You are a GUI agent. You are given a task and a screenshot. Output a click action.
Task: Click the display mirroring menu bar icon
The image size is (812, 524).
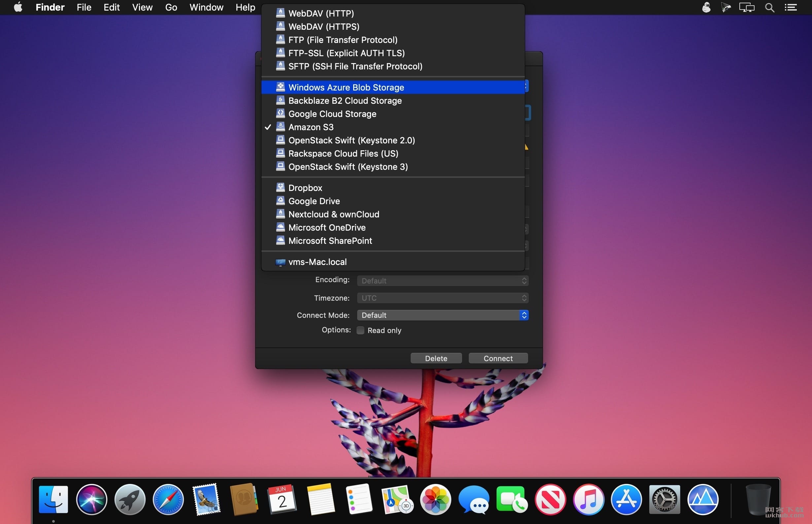[746, 7]
